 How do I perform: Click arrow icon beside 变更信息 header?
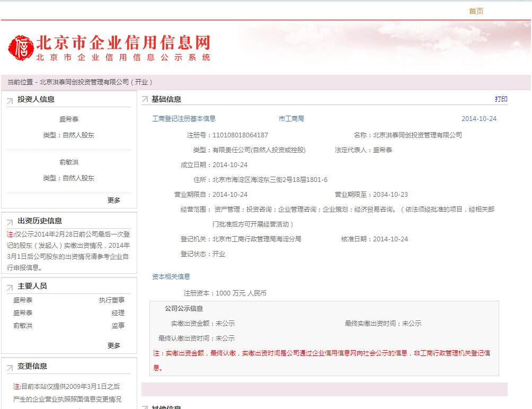(10, 367)
